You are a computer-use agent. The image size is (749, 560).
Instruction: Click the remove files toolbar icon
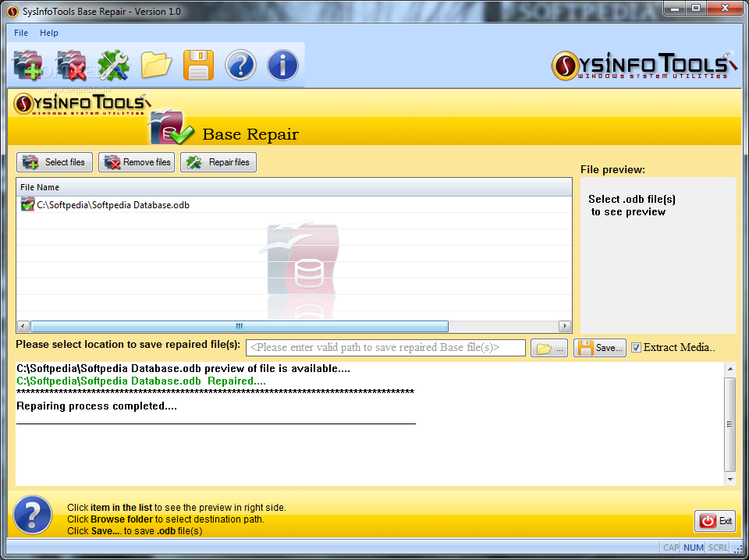71,66
